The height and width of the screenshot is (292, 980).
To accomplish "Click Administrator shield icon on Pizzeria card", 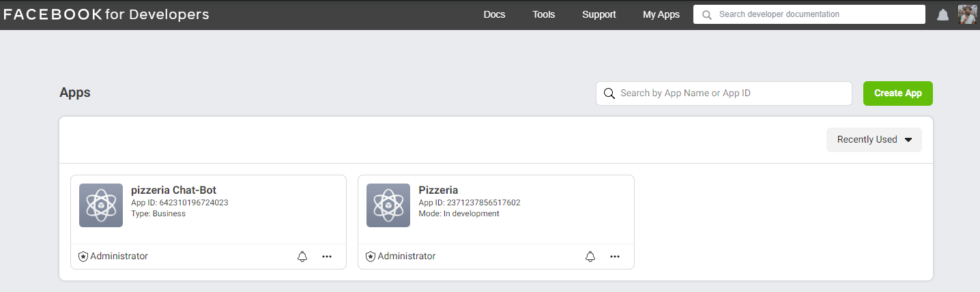I will coord(371,257).
